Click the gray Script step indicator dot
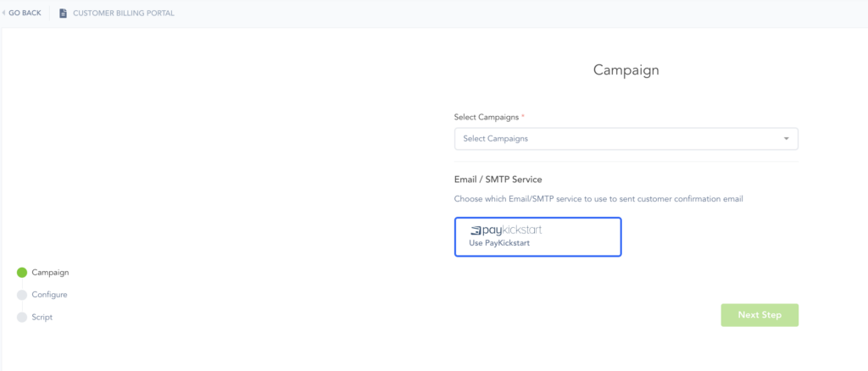Screen dimensions: 868x371 coord(22,317)
